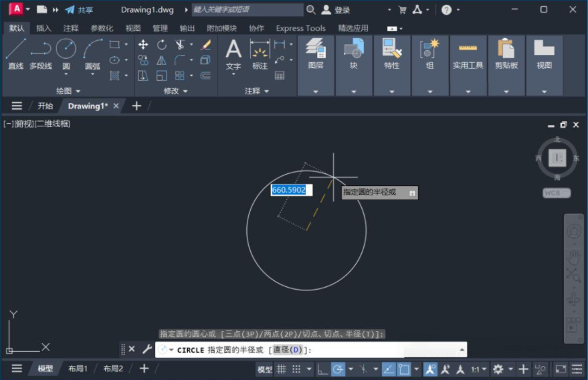Screen dimensions: 588x380
Task: Activate the Array tool
Action: tap(180, 76)
